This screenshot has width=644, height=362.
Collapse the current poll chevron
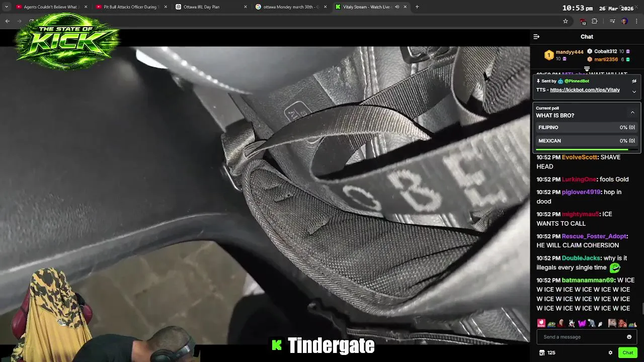click(632, 112)
